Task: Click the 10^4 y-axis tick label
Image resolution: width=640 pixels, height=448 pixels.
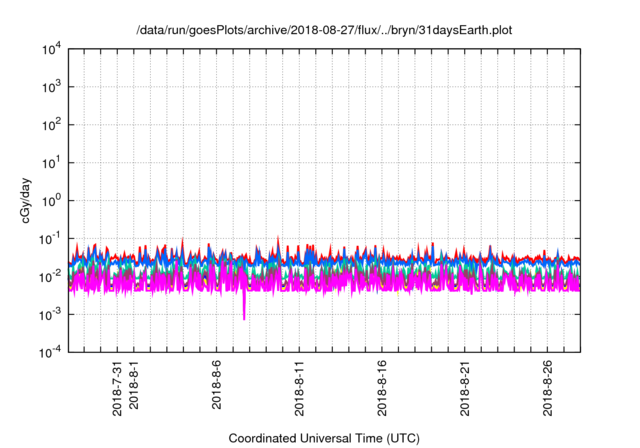Action: [x=53, y=48]
